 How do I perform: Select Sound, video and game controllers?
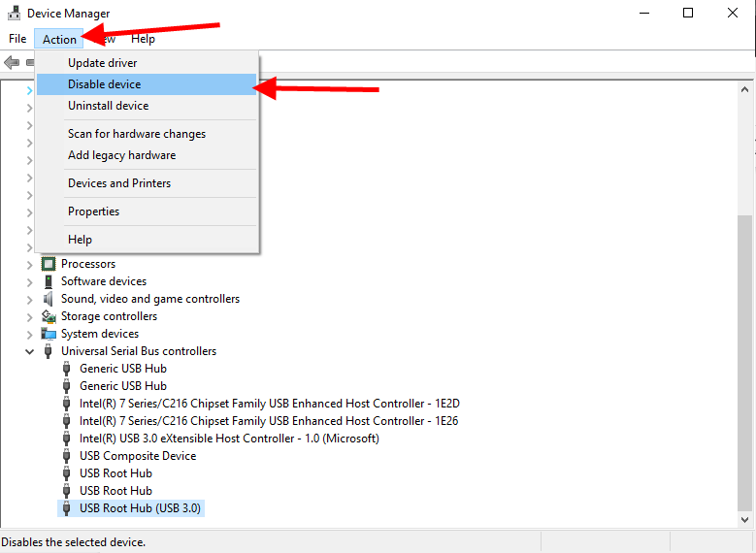point(150,299)
